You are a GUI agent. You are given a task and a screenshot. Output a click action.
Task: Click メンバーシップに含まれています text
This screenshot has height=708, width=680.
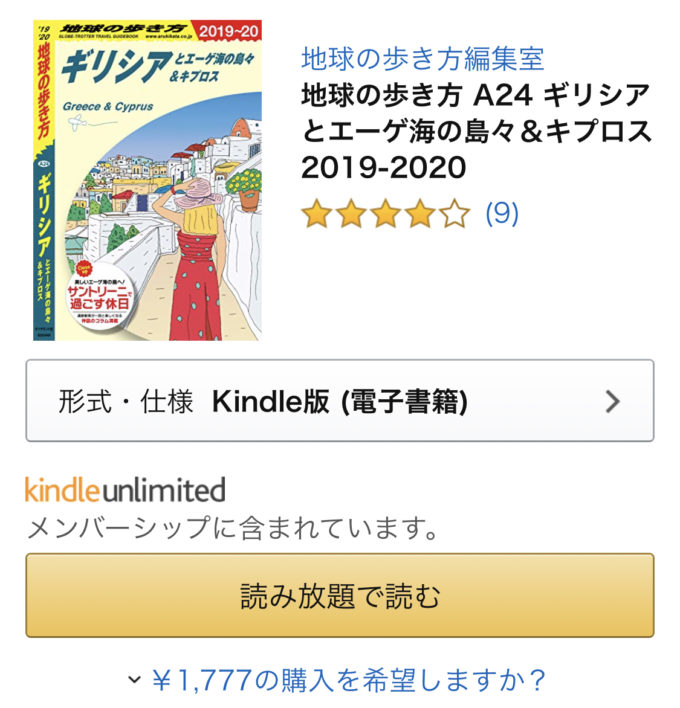[233, 528]
